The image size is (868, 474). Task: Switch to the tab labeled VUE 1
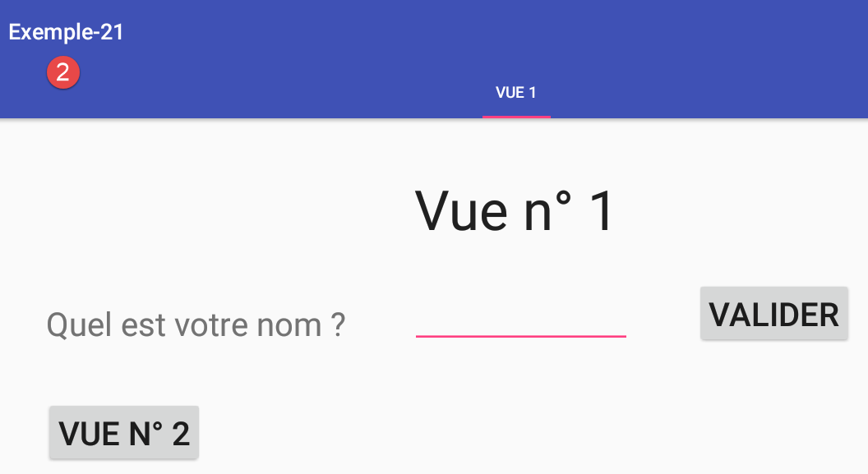[516, 93]
